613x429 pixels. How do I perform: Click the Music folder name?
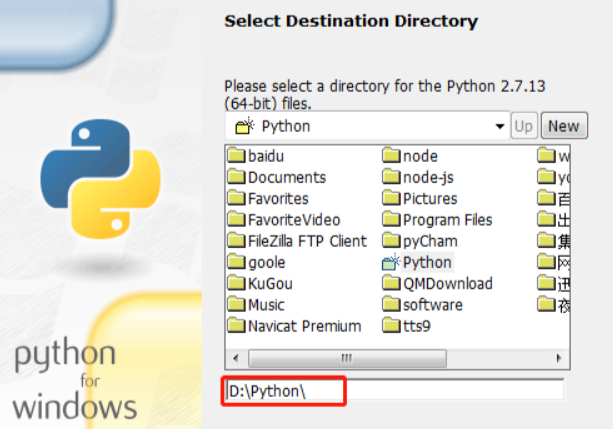(266, 305)
